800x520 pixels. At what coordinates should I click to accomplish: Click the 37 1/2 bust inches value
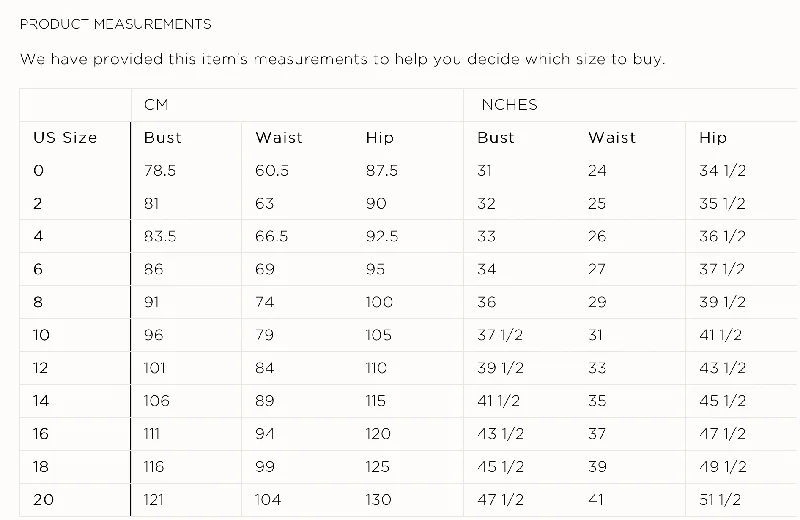[500, 335]
